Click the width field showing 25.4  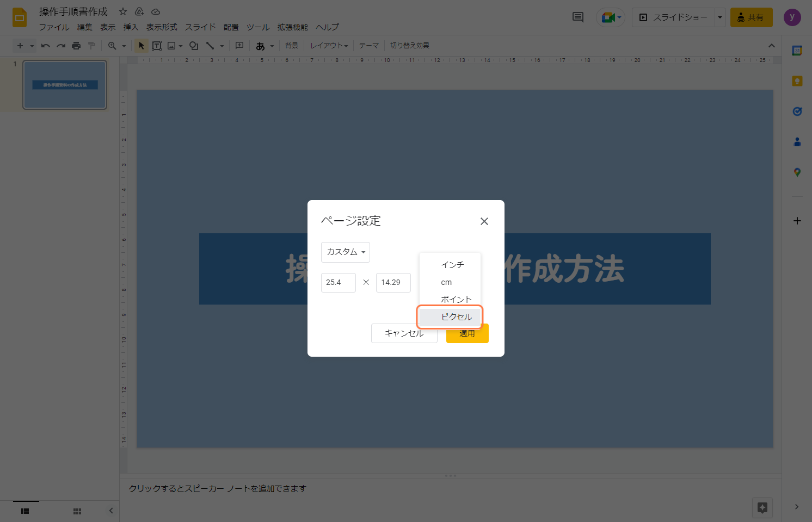coord(339,283)
